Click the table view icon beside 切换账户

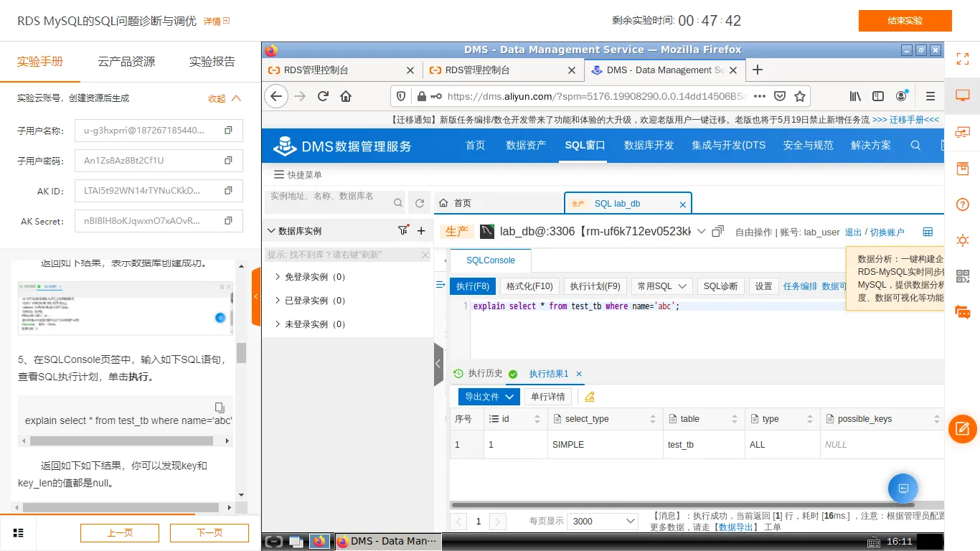click(x=928, y=232)
